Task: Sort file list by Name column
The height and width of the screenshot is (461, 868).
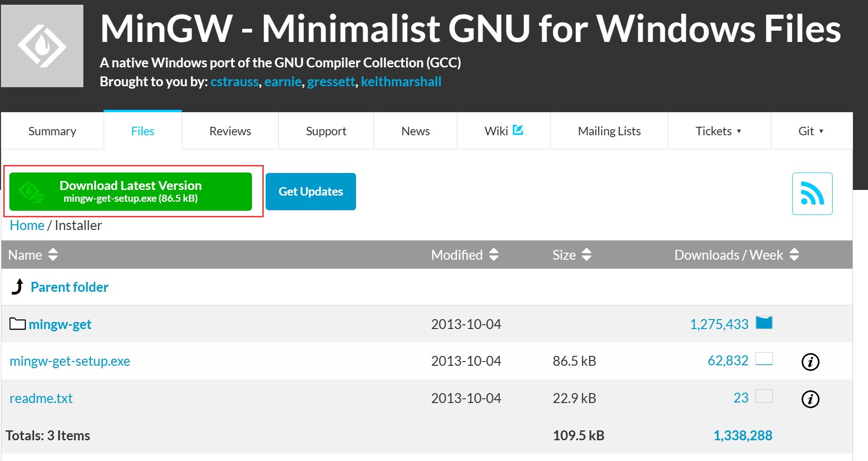Action: click(53, 255)
